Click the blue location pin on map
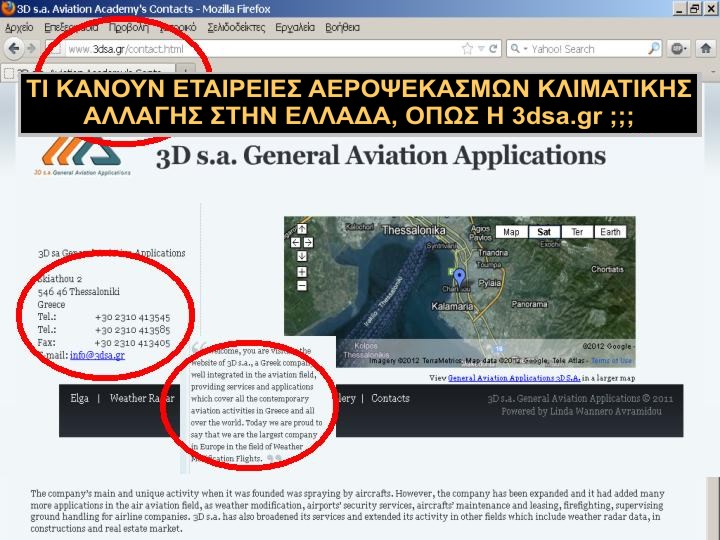 (460, 277)
